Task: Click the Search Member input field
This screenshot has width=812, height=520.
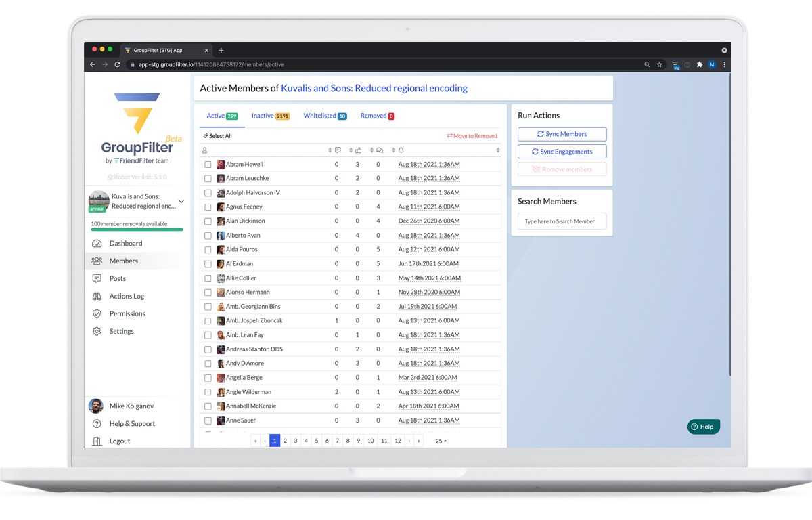Action: coord(562,221)
